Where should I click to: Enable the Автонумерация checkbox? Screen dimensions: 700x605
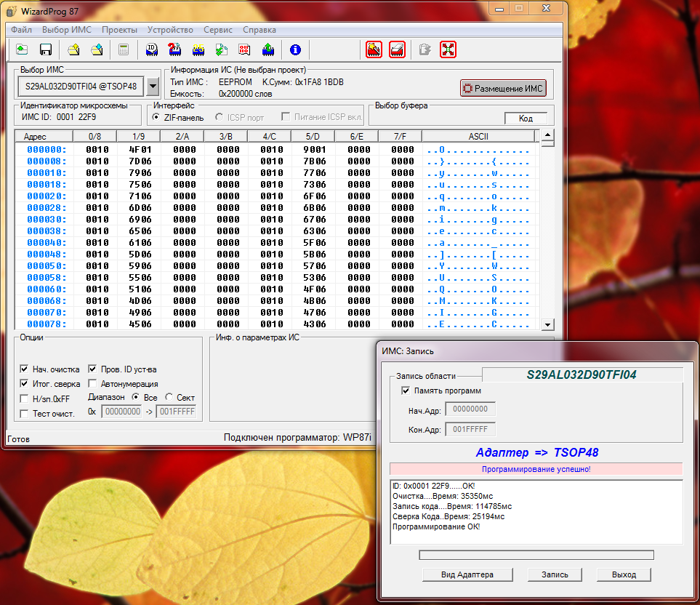(93, 383)
